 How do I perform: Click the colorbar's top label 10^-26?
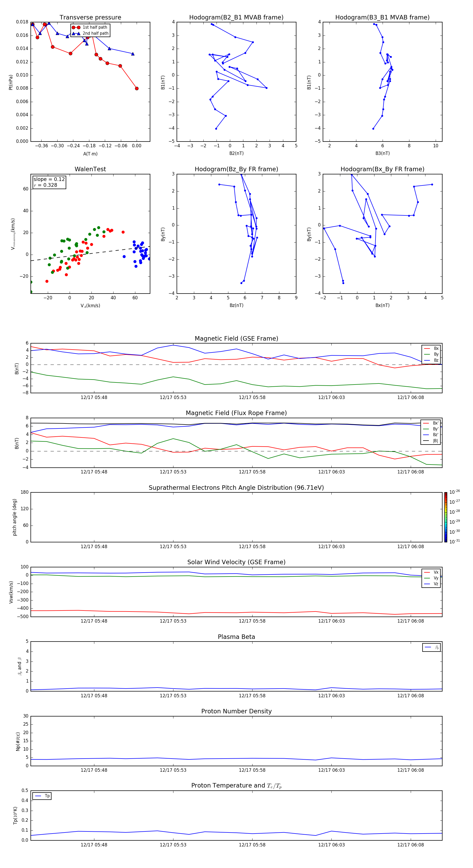(455, 492)
